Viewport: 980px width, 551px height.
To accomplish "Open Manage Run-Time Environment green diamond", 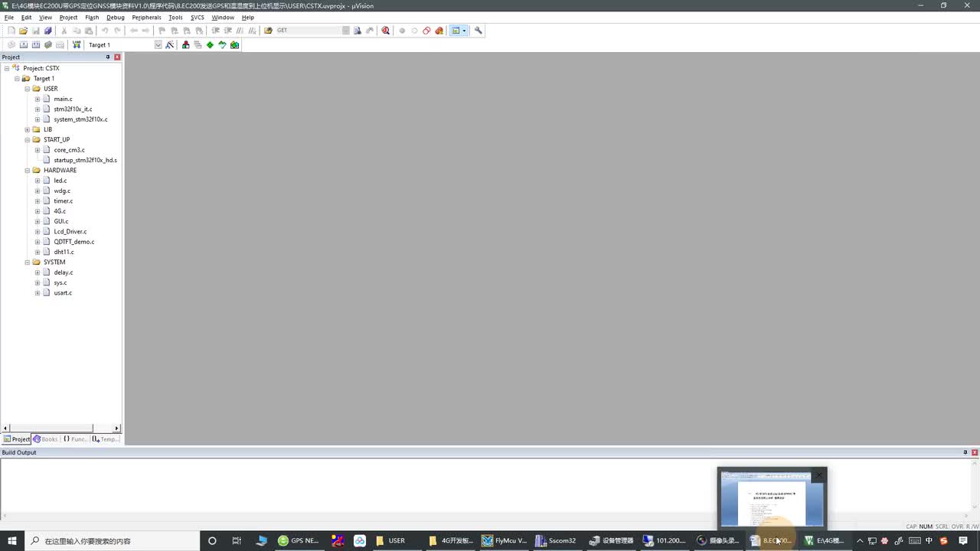I will 210,44.
